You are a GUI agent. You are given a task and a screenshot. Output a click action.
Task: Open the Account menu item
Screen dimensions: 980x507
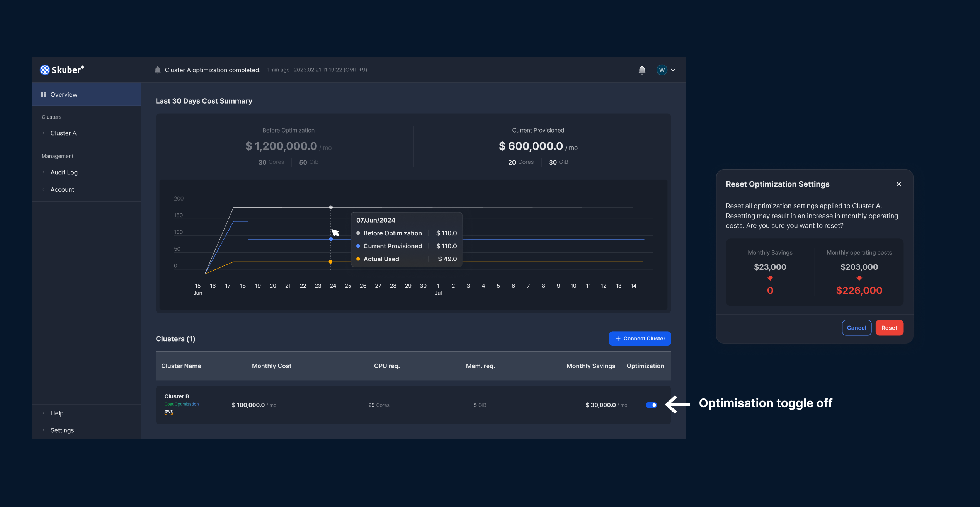pos(62,190)
